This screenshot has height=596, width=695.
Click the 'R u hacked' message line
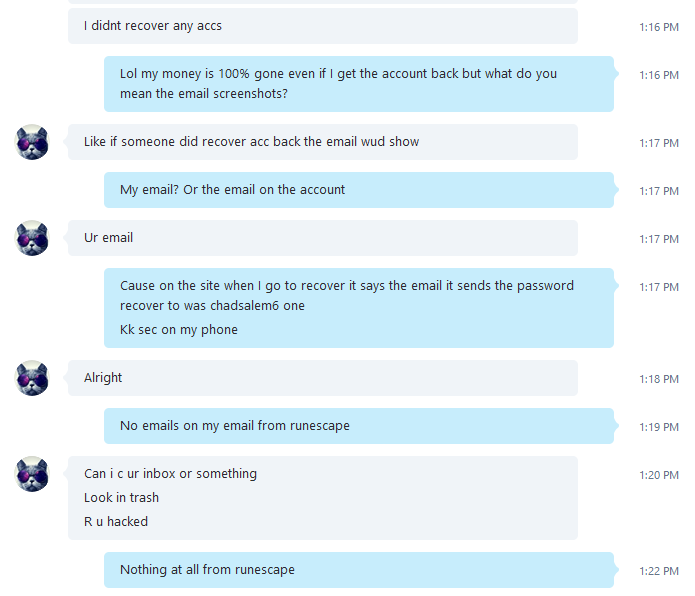click(x=116, y=522)
